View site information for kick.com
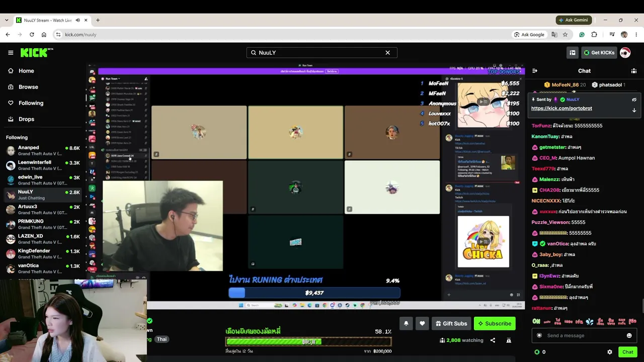 (x=58, y=35)
